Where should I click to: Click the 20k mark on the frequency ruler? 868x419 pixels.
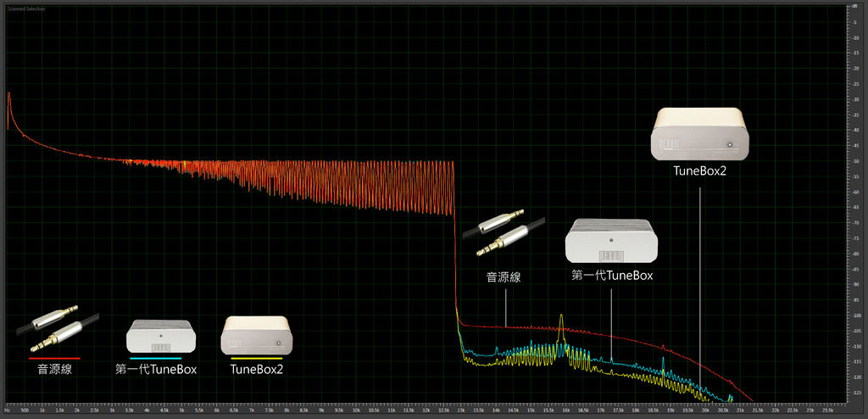coord(705,411)
